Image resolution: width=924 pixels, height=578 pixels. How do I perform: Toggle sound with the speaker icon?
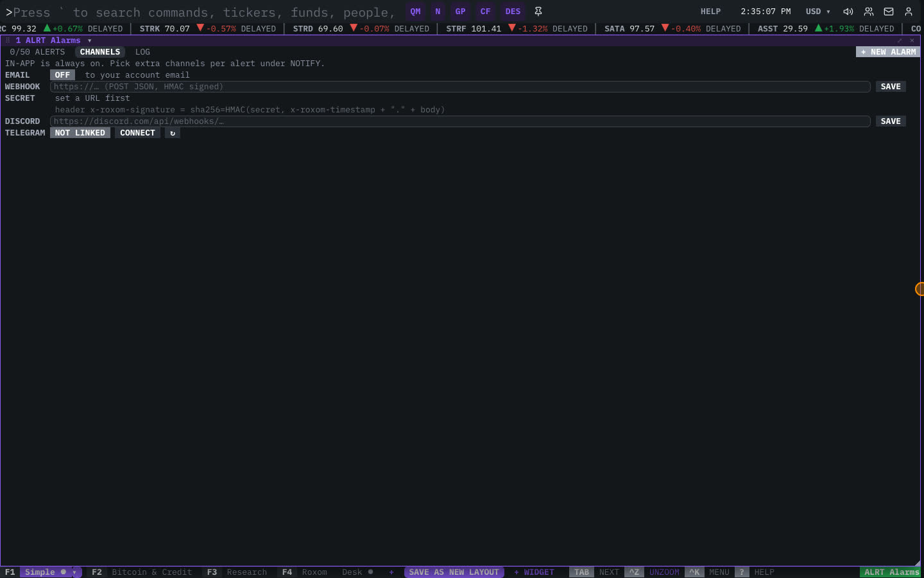(848, 12)
